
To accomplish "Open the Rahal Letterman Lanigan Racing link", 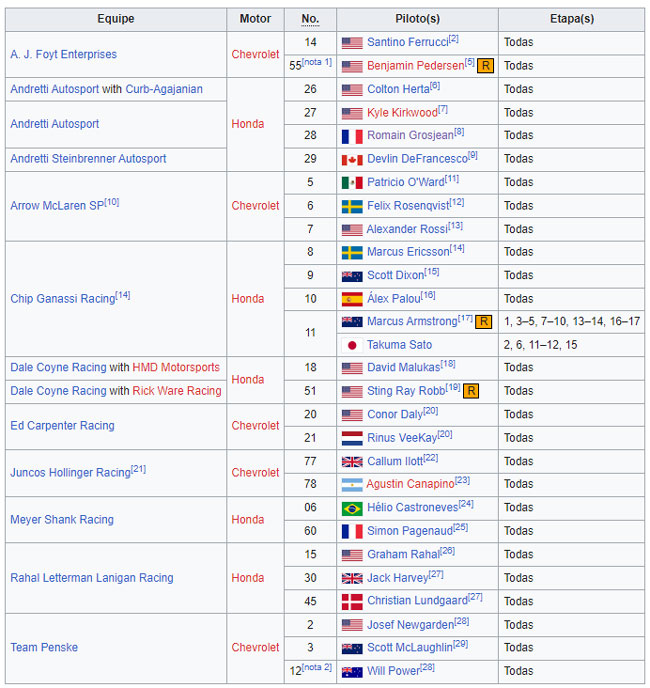I will coord(92,578).
